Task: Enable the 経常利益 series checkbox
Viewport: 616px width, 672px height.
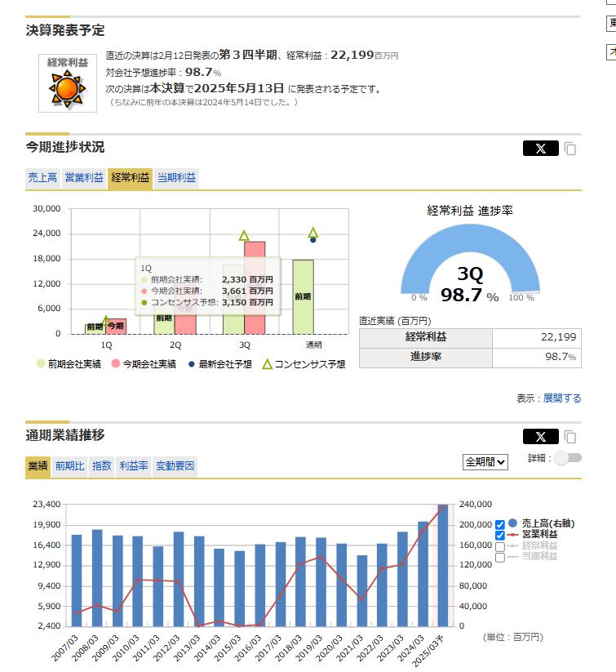Action: pyautogui.click(x=500, y=546)
